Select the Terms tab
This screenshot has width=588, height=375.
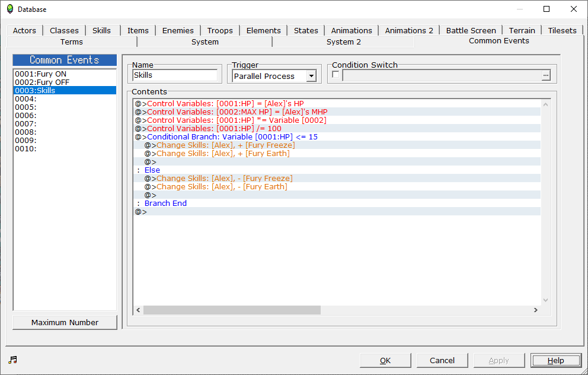72,42
